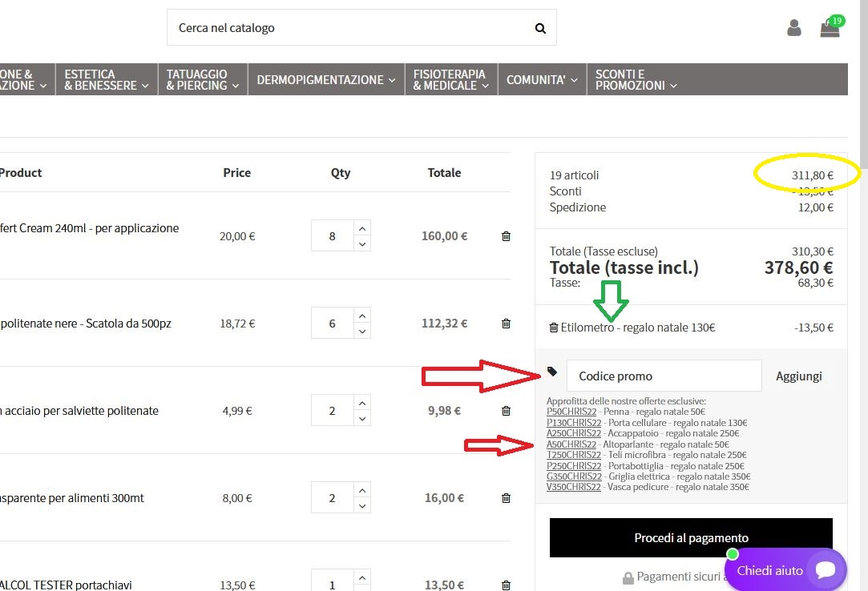868x591 pixels.
Task: Apply promo code A50CHRIS22
Action: pyautogui.click(x=571, y=444)
